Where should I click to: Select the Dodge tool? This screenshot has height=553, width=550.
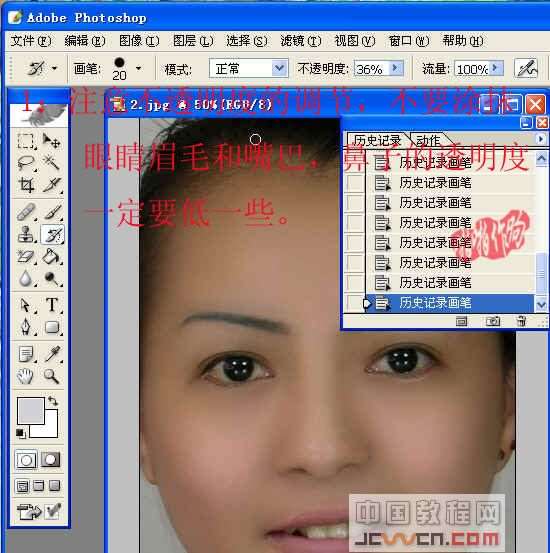point(52,278)
